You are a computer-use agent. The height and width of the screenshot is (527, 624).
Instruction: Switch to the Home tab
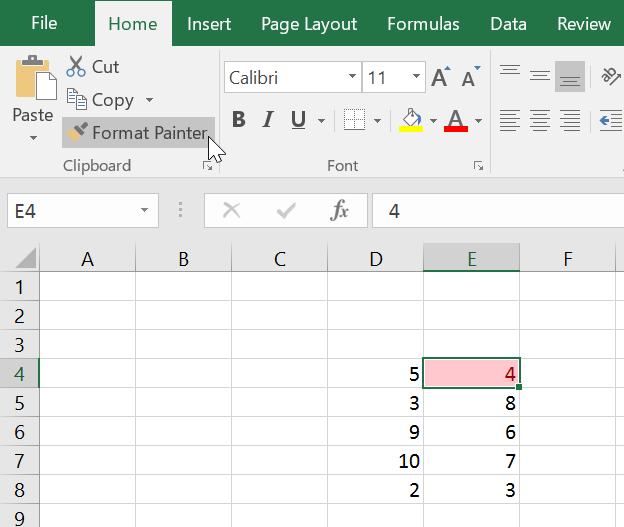[x=133, y=24]
